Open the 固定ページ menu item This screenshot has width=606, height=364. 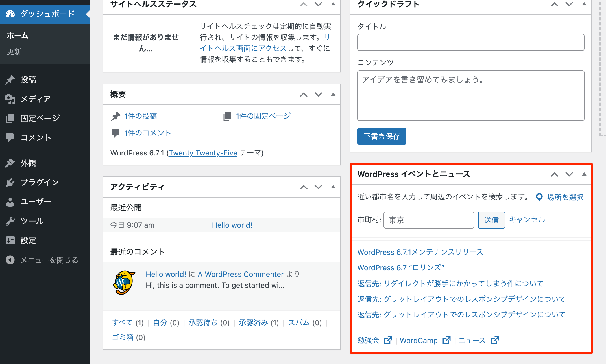pos(40,118)
